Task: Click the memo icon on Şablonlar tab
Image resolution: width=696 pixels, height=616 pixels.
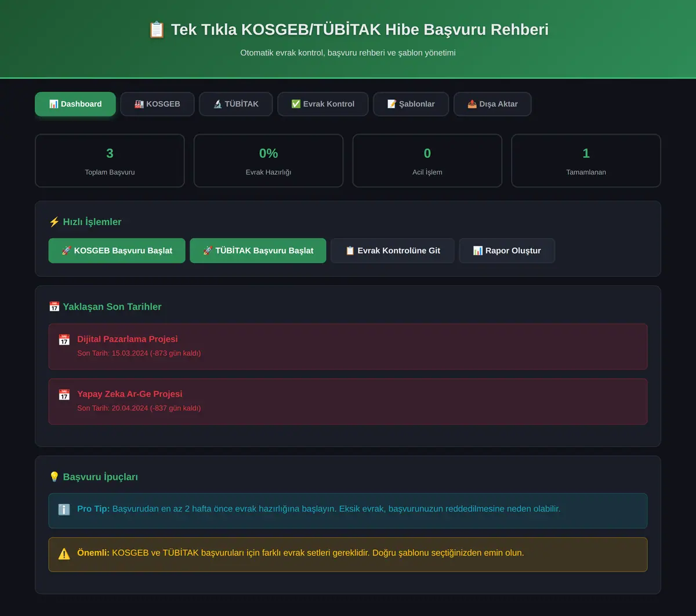Action: (392, 104)
